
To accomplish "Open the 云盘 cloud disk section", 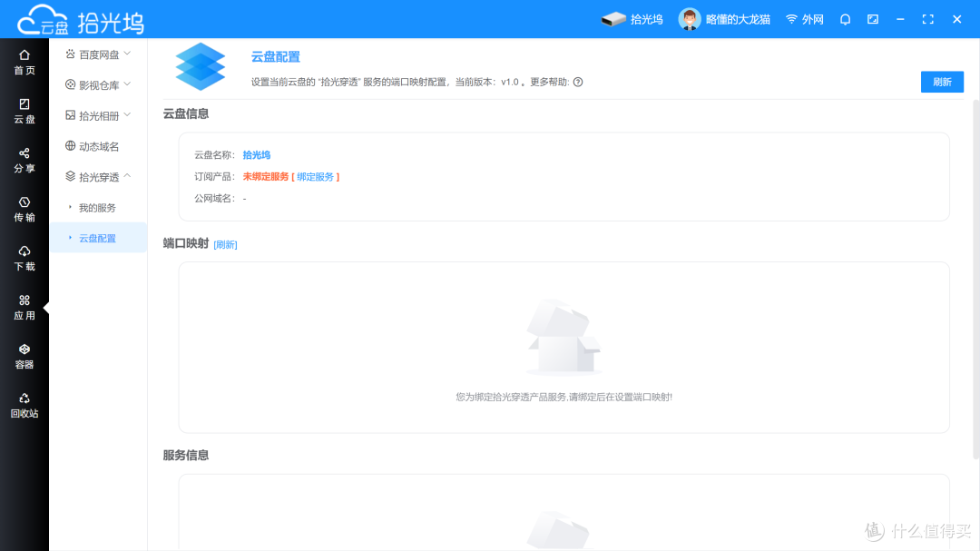I will 24,111.
